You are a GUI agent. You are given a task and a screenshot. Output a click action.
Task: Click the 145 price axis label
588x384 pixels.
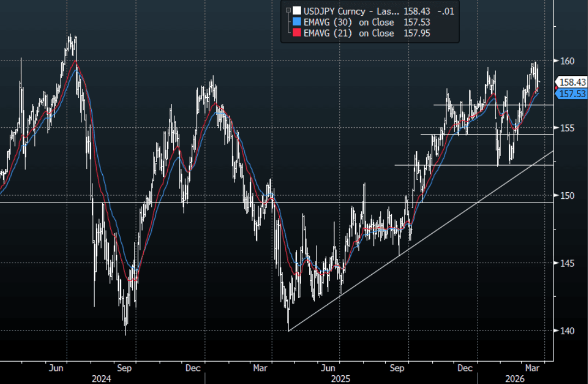(x=567, y=263)
